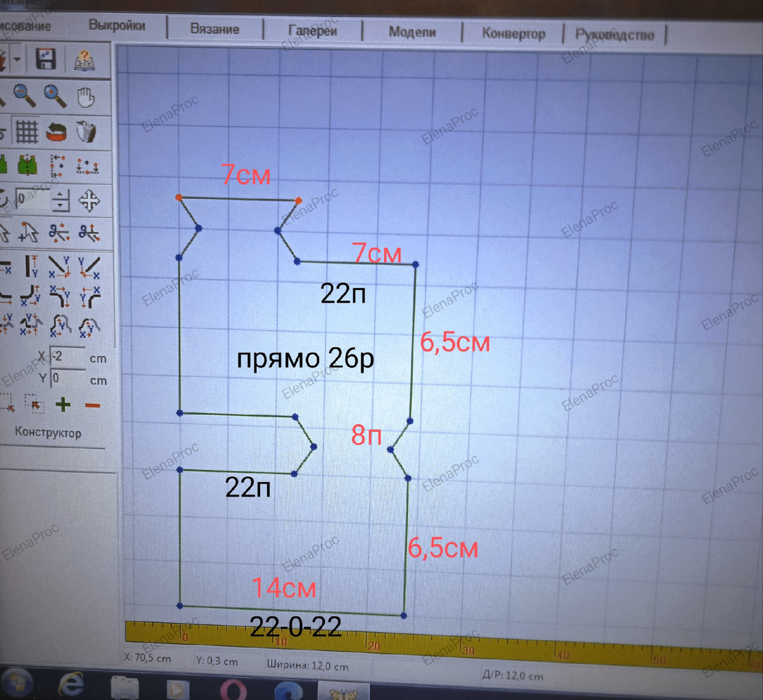Click the green vest pattern icon

[x=27, y=165]
